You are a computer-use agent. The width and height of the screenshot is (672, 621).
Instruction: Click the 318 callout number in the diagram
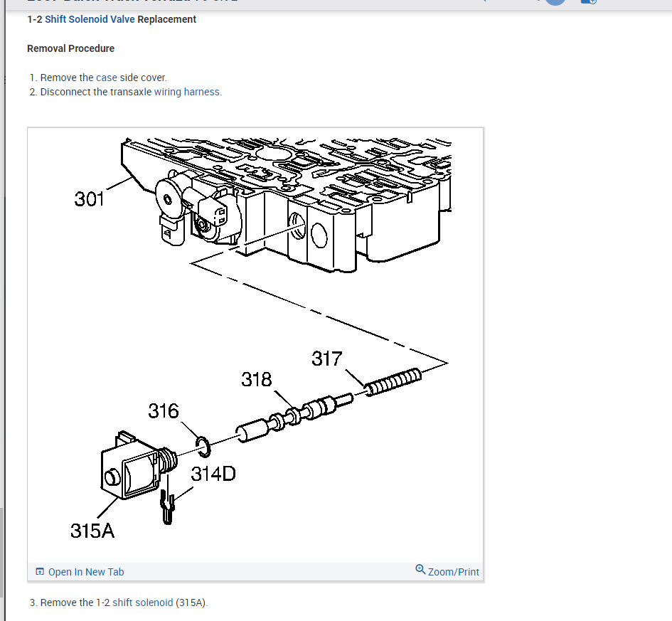(x=256, y=379)
